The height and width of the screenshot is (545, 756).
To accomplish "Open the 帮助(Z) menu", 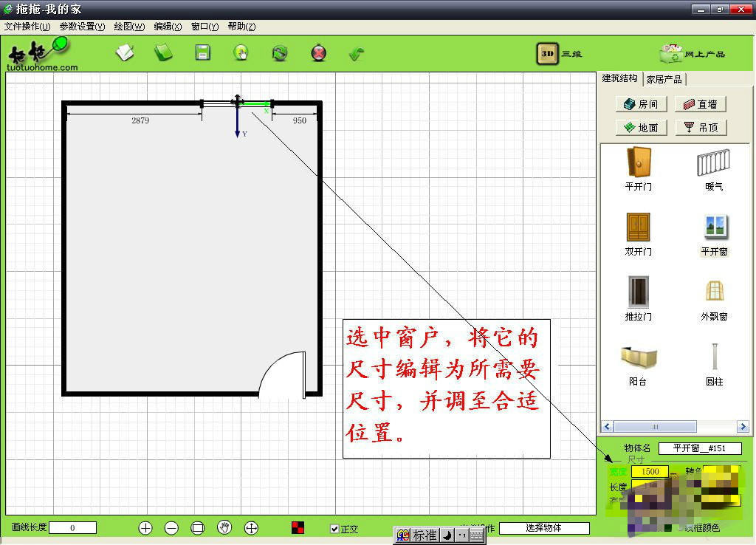I will tap(241, 27).
